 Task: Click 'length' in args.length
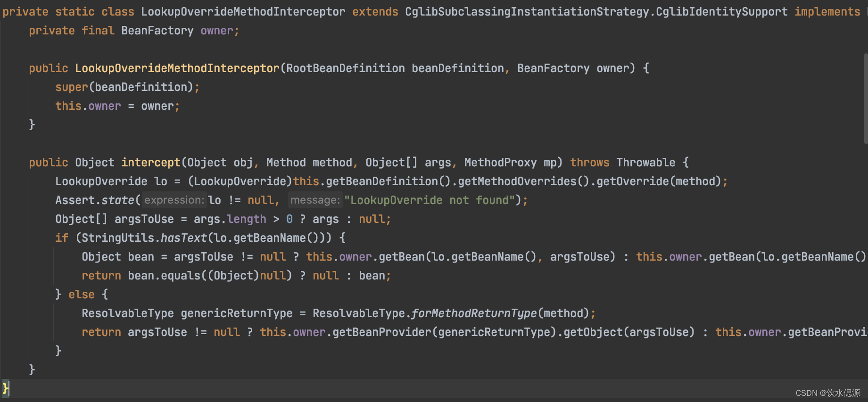pos(247,219)
